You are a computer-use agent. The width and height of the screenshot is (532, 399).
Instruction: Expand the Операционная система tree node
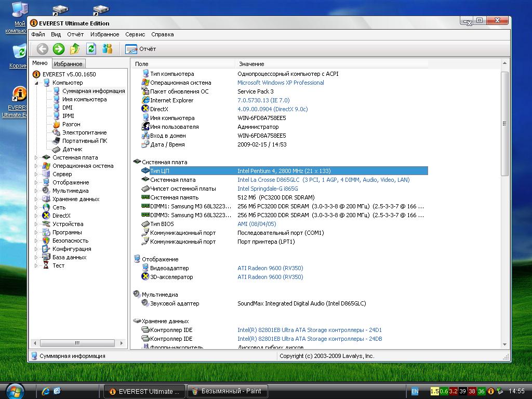36,166
